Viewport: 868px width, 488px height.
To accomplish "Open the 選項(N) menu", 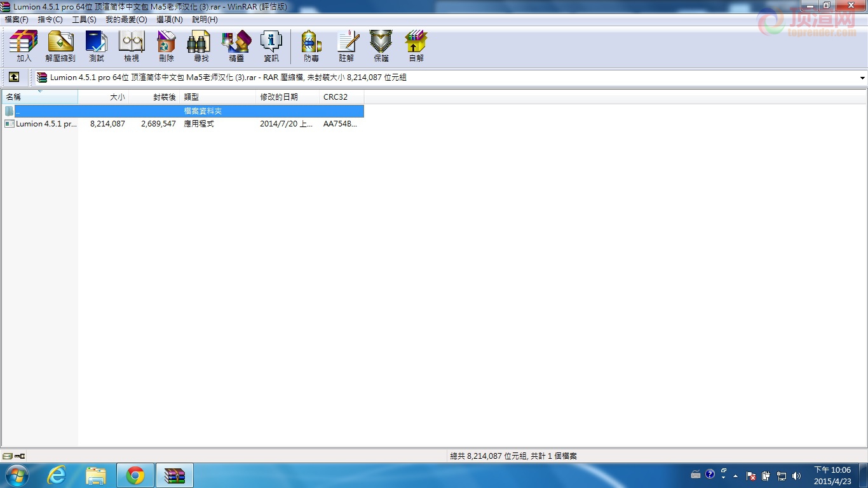I will pyautogui.click(x=170, y=20).
